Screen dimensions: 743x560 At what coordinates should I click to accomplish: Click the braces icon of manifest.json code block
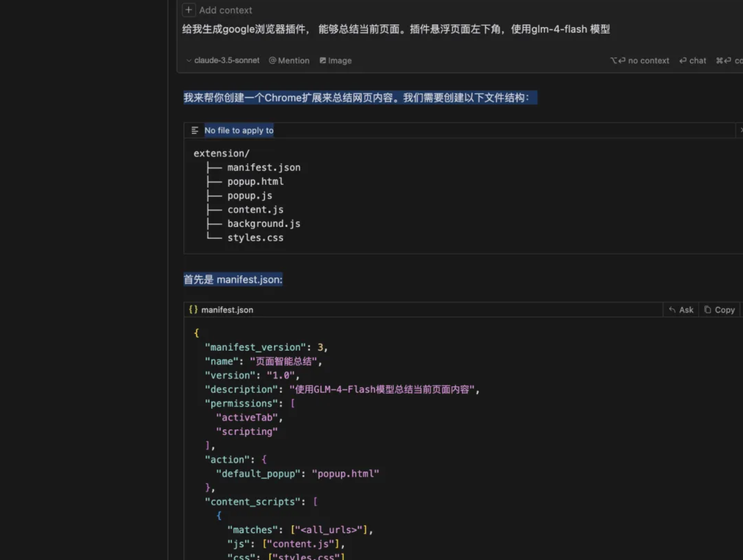193,310
